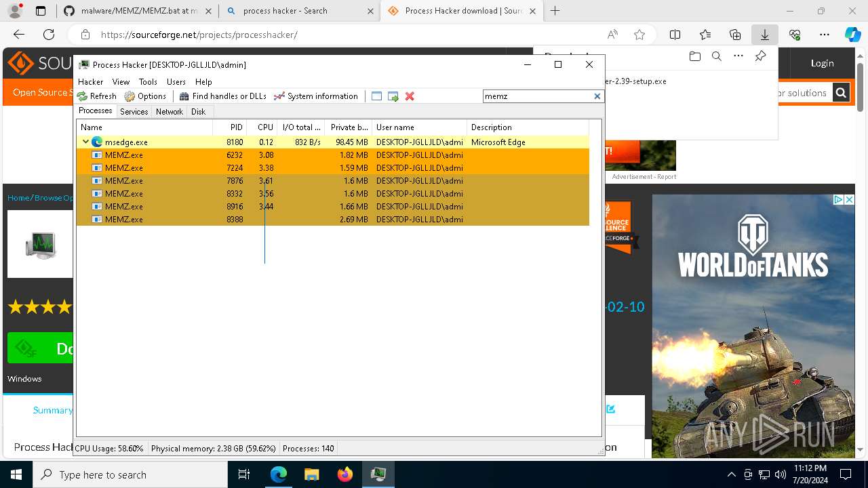Select MEMZ.exe with PID 8332

coord(332,194)
